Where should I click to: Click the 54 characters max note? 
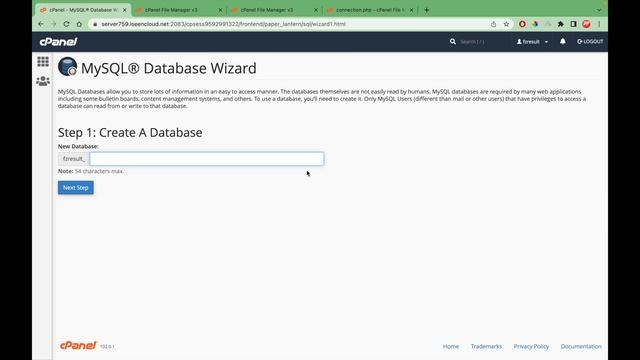coord(91,171)
